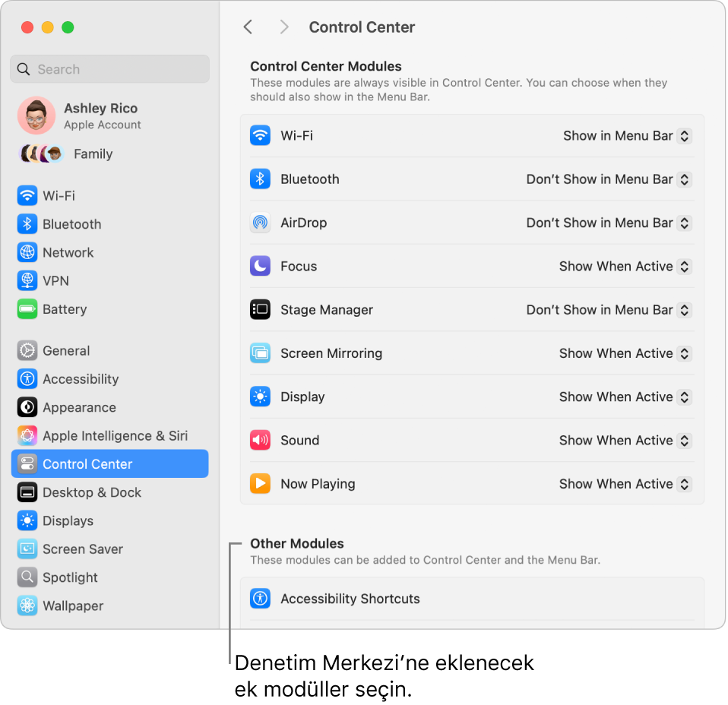The height and width of the screenshot is (705, 728).
Task: Go forward with the right chevron
Action: point(284,27)
